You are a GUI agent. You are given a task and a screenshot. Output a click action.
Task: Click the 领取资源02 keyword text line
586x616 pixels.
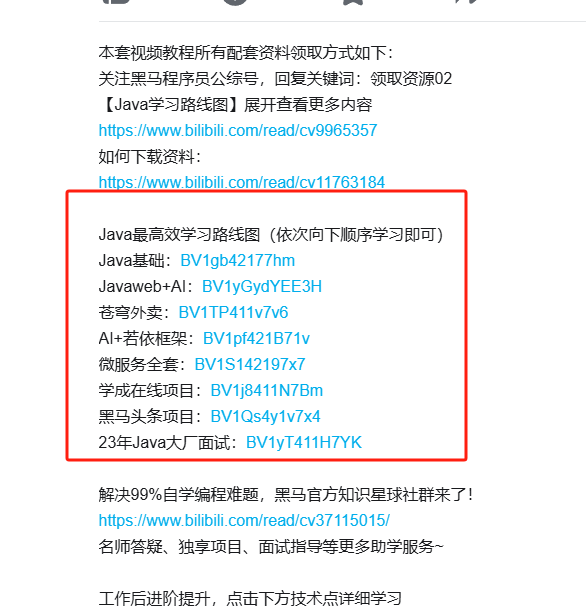(x=275, y=79)
